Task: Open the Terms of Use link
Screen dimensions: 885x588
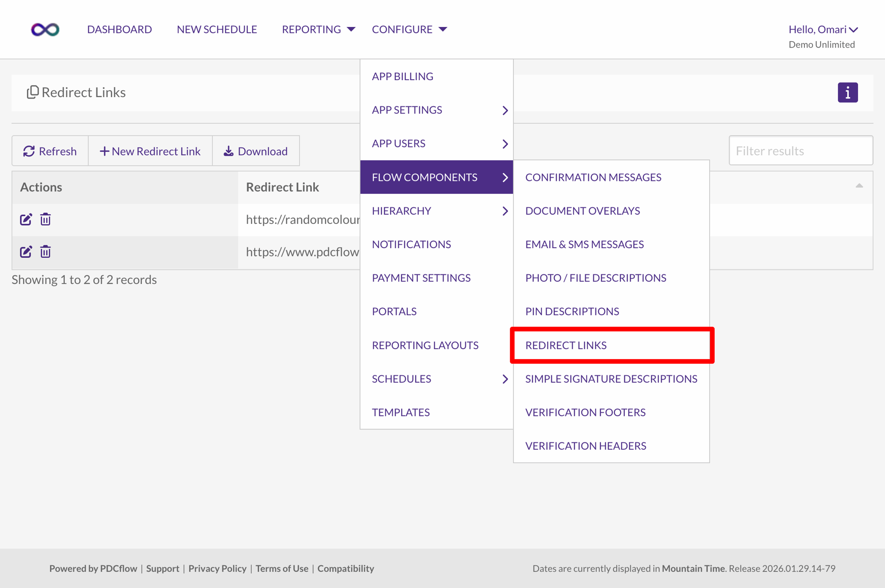Action: click(282, 568)
